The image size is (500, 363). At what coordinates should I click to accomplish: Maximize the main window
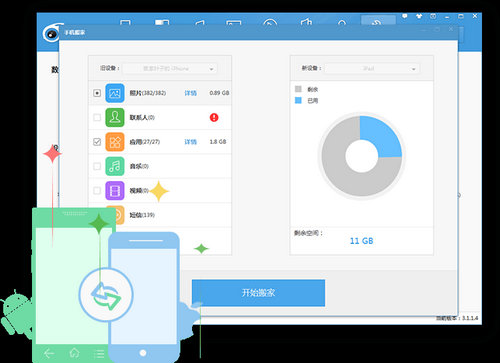pyautogui.click(x=461, y=16)
